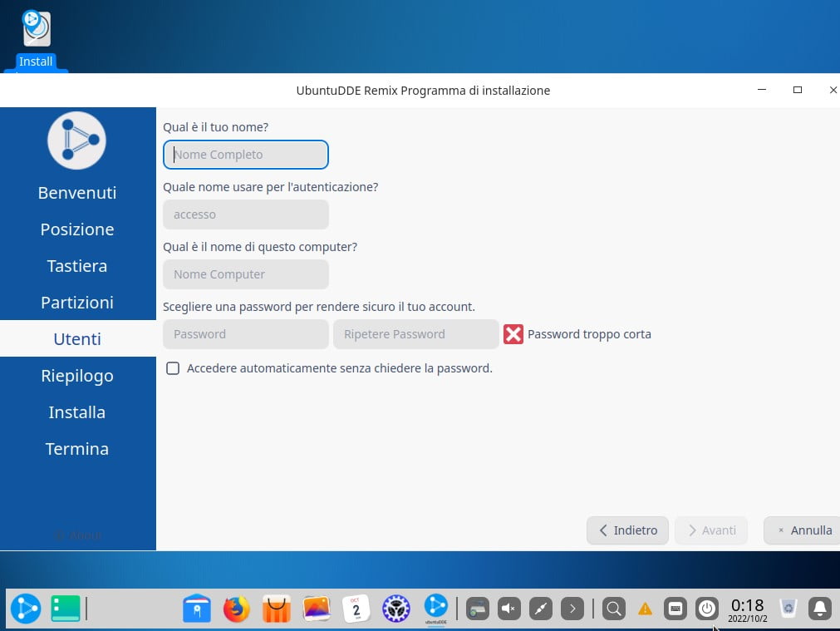Click the Nome Completo input field
The width and height of the screenshot is (840, 631).
(246, 155)
